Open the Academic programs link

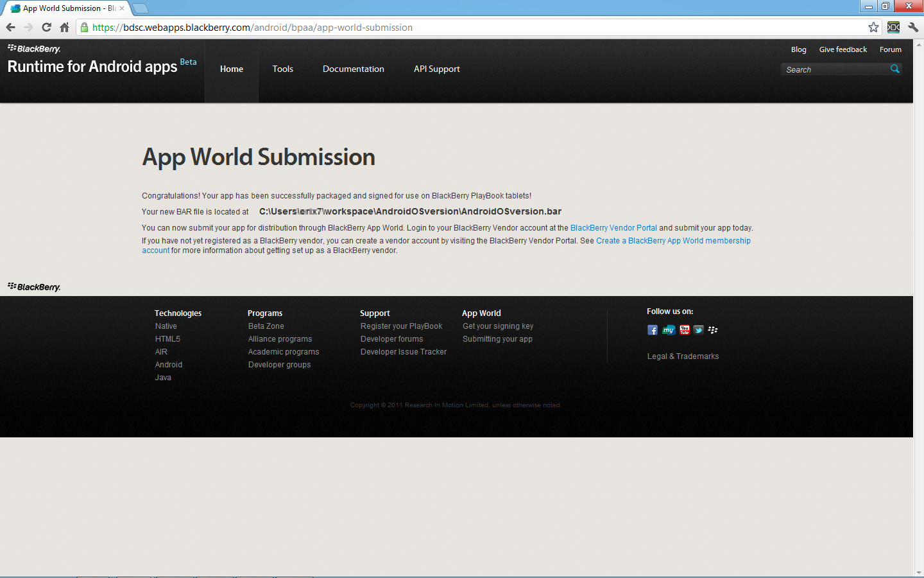(284, 352)
